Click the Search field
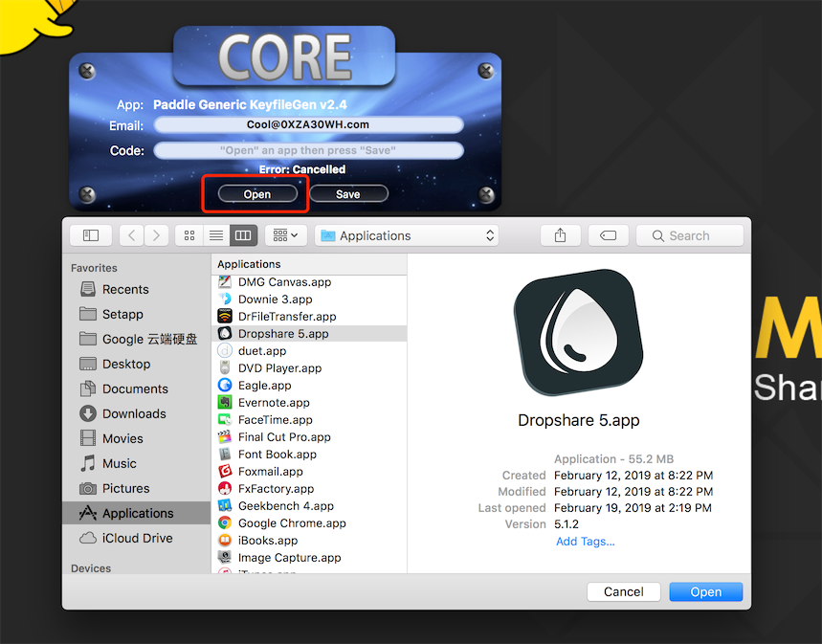The image size is (822, 644). click(689, 235)
